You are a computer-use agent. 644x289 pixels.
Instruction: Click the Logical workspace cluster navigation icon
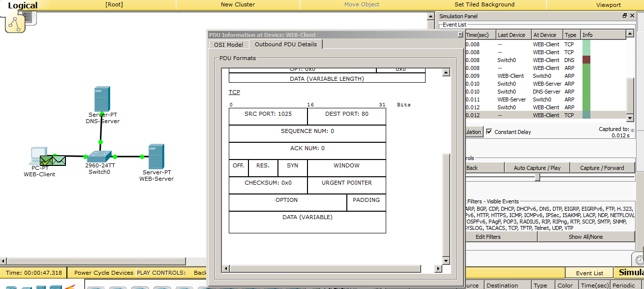point(15,24)
